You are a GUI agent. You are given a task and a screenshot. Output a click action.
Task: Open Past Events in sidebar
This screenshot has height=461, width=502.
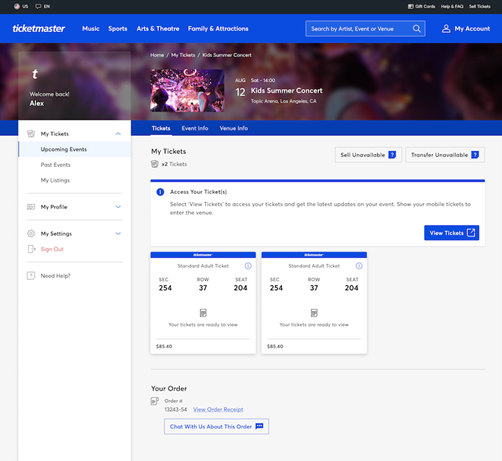click(55, 165)
